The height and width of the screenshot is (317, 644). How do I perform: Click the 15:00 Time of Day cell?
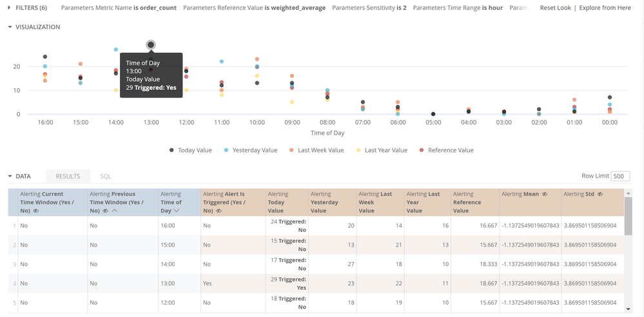[179, 245]
